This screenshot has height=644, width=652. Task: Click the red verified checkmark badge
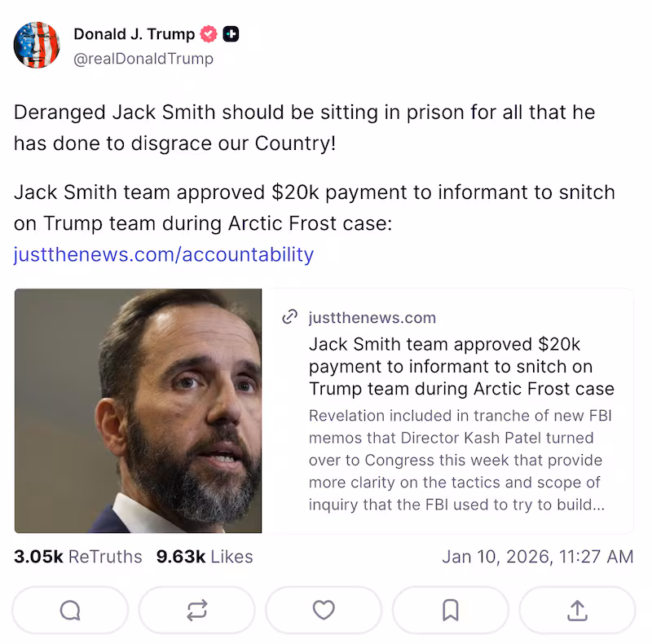(208, 34)
